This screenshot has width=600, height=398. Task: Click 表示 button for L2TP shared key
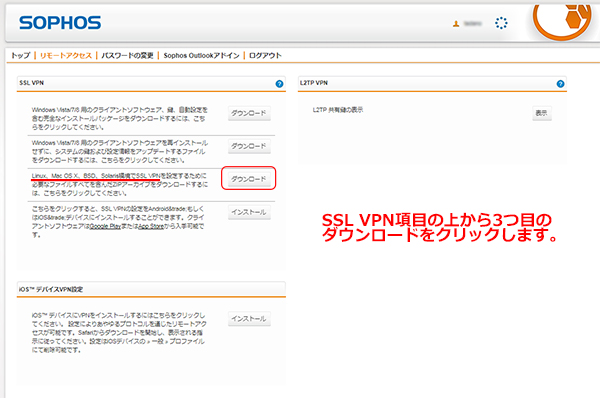(542, 113)
